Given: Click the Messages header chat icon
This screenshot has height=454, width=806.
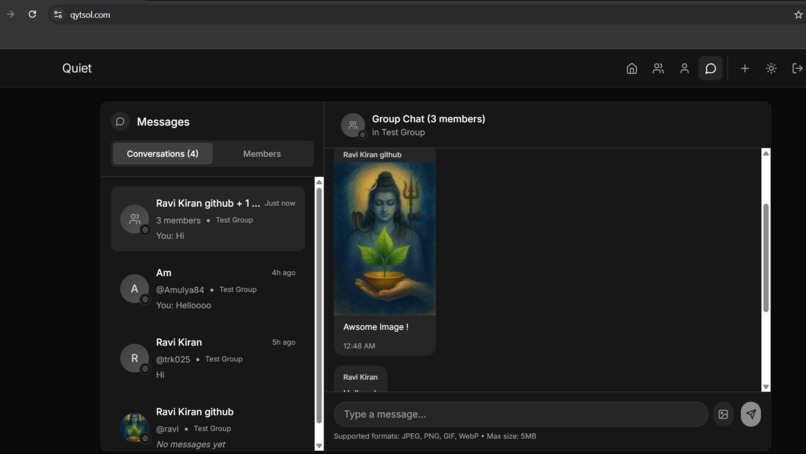Looking at the screenshot, I should point(120,121).
